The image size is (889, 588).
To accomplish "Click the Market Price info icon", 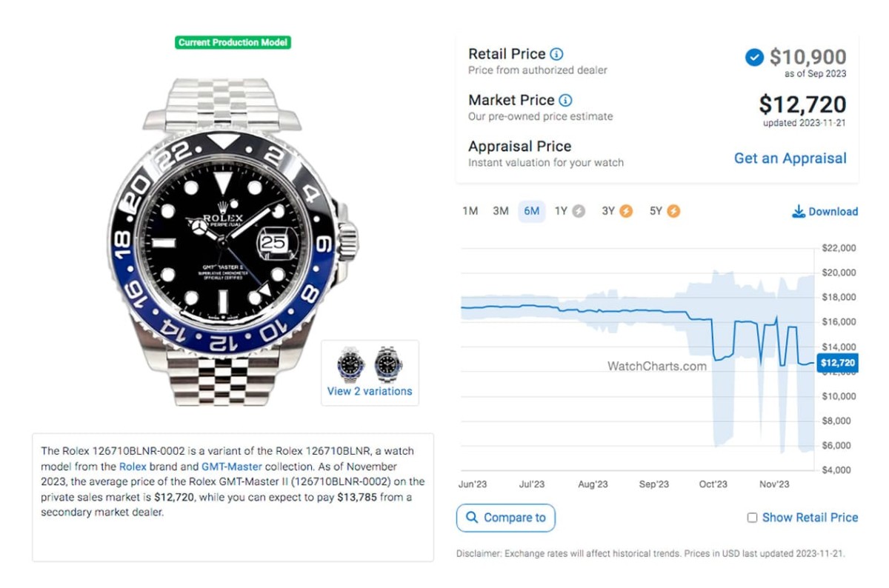I will [565, 100].
